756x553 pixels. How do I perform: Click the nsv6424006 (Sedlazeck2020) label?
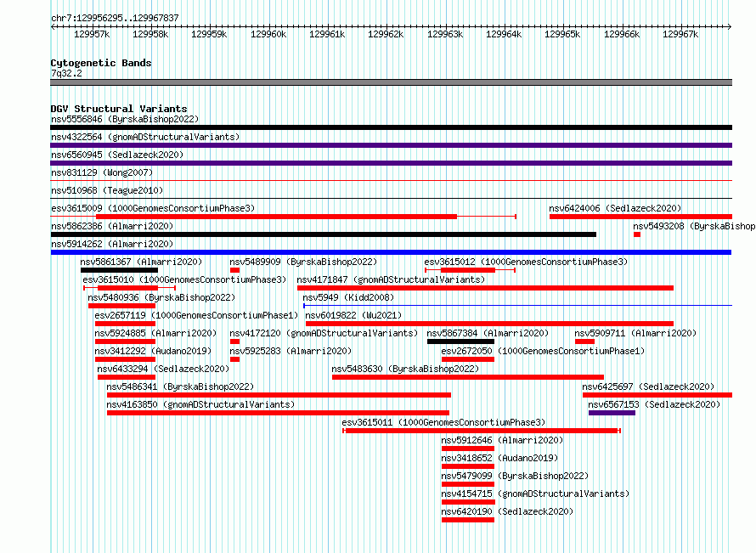point(615,208)
